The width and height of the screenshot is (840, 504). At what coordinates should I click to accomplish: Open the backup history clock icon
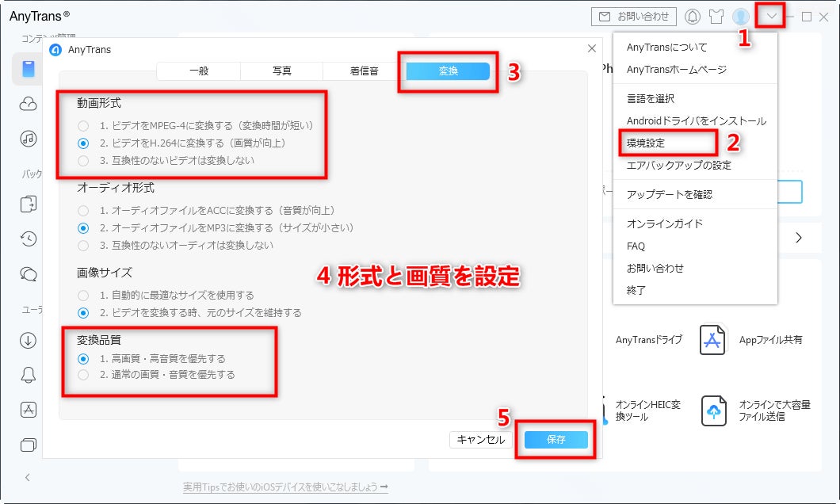(x=28, y=239)
